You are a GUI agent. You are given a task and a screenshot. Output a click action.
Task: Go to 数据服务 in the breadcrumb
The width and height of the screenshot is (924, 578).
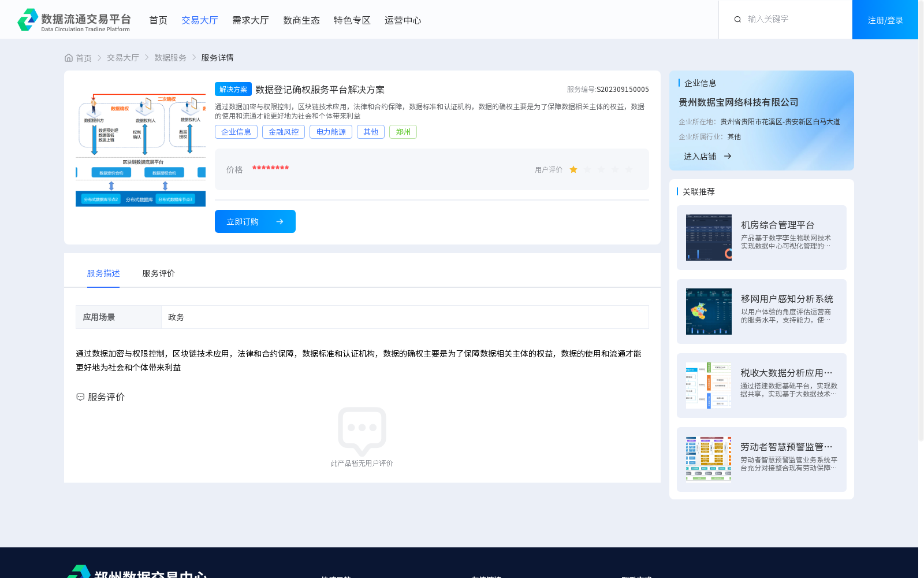[170, 58]
